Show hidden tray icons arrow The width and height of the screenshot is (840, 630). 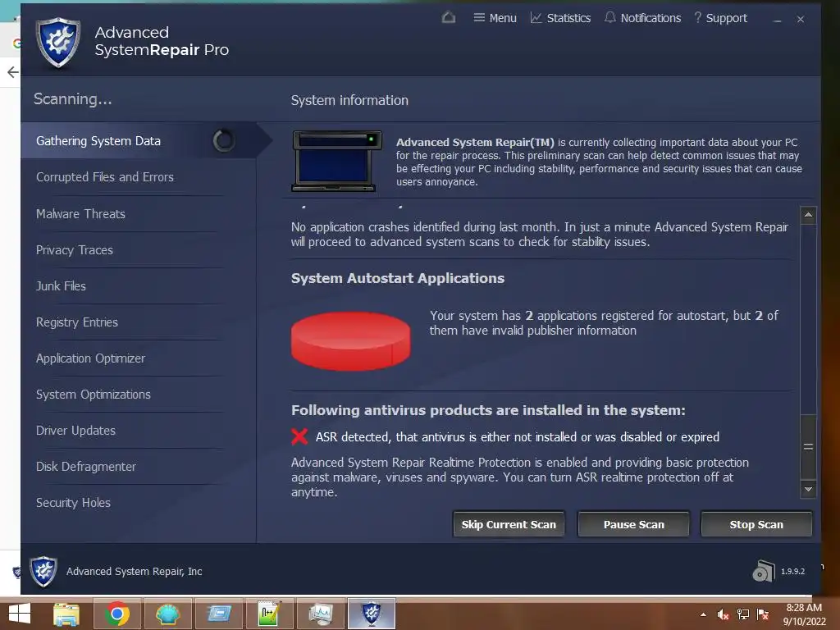point(703,614)
